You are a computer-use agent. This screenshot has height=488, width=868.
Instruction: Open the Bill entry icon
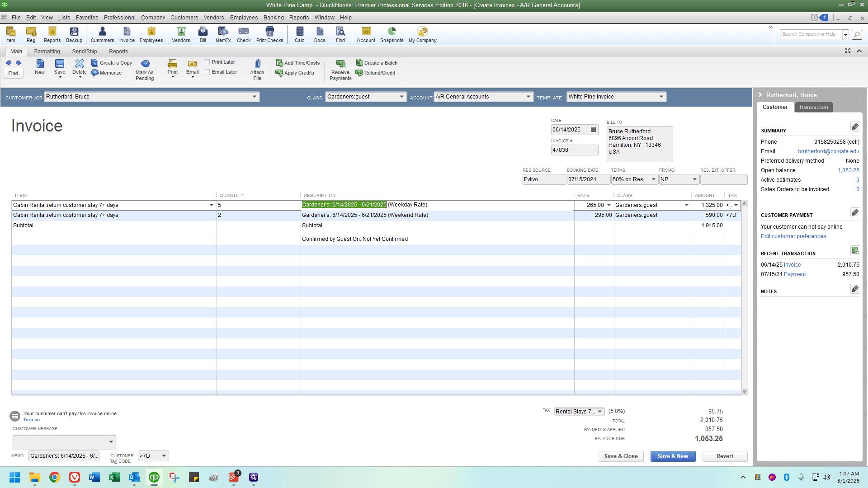point(203,35)
